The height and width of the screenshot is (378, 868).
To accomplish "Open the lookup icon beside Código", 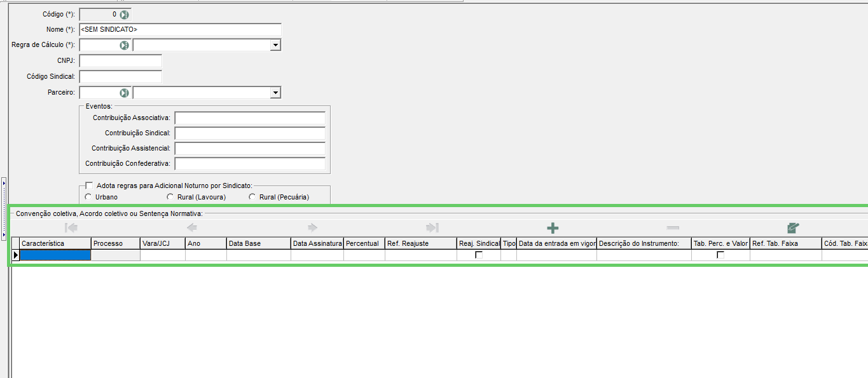I will (x=125, y=15).
